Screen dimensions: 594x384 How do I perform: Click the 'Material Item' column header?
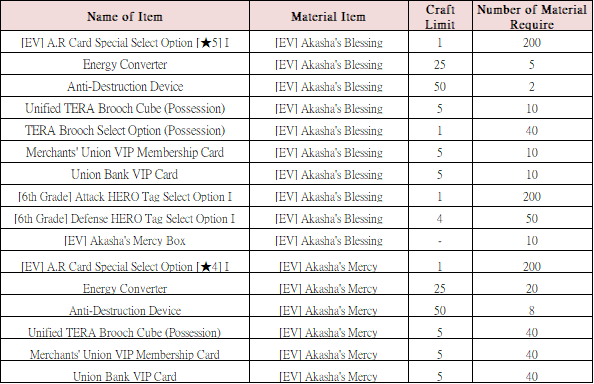click(x=328, y=17)
